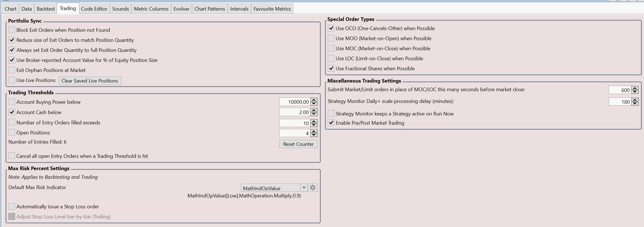Enable Automatically issue a Stop Loss order
Screen dimensions: 644x227
click(12, 206)
